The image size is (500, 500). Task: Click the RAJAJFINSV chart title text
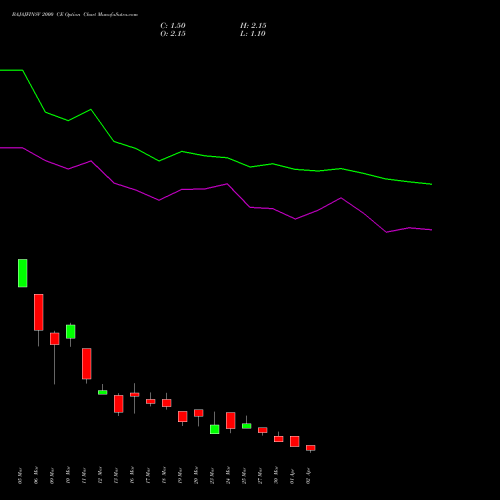(x=75, y=15)
